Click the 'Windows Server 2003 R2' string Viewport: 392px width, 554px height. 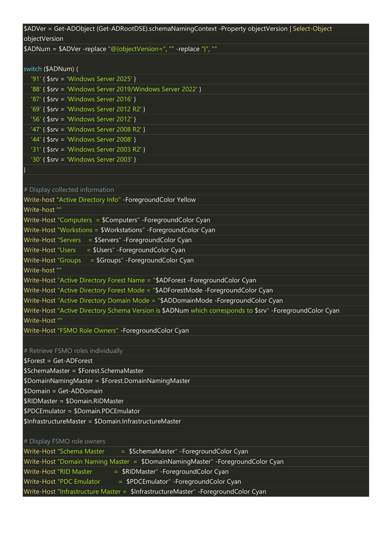pyautogui.click(x=104, y=149)
